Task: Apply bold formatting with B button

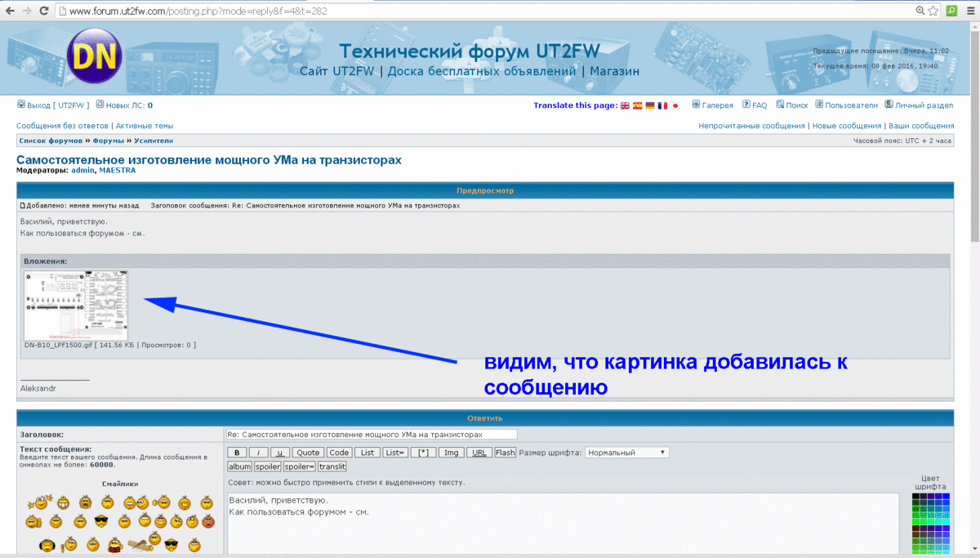Action: coord(236,453)
